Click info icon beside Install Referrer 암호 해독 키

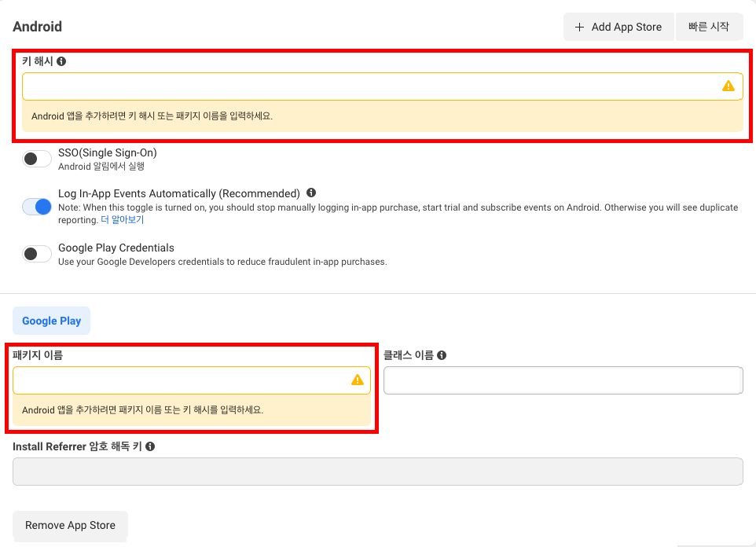(x=150, y=446)
